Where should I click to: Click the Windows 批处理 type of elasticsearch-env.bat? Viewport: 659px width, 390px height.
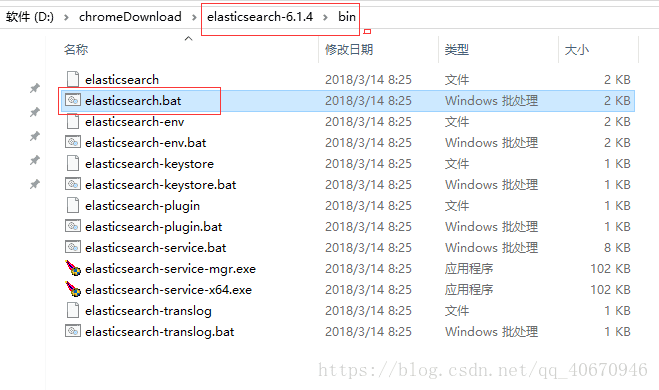click(x=491, y=142)
